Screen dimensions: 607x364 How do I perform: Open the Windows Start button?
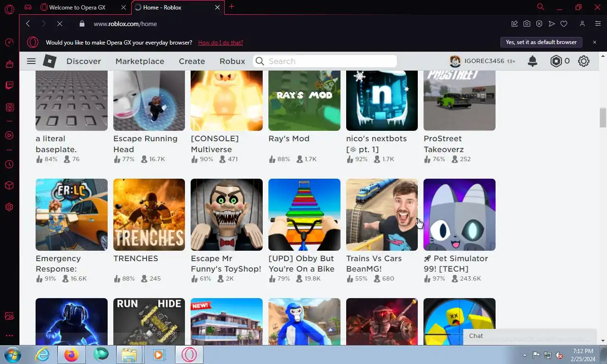[11, 355]
